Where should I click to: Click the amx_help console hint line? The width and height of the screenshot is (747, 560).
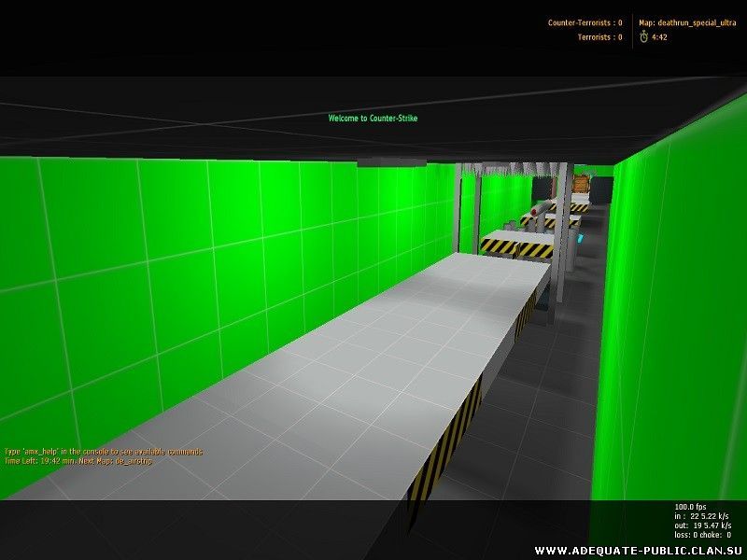104,452
